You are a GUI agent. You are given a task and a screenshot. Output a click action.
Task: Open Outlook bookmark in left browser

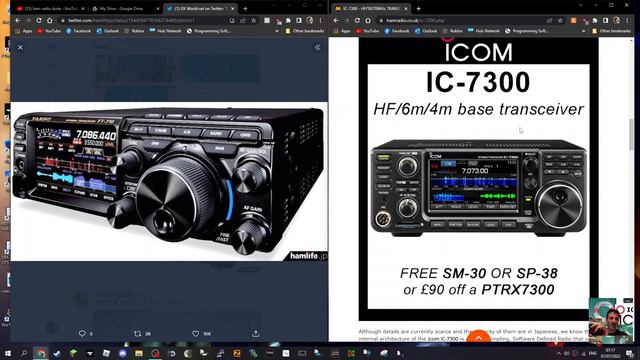coord(107,31)
